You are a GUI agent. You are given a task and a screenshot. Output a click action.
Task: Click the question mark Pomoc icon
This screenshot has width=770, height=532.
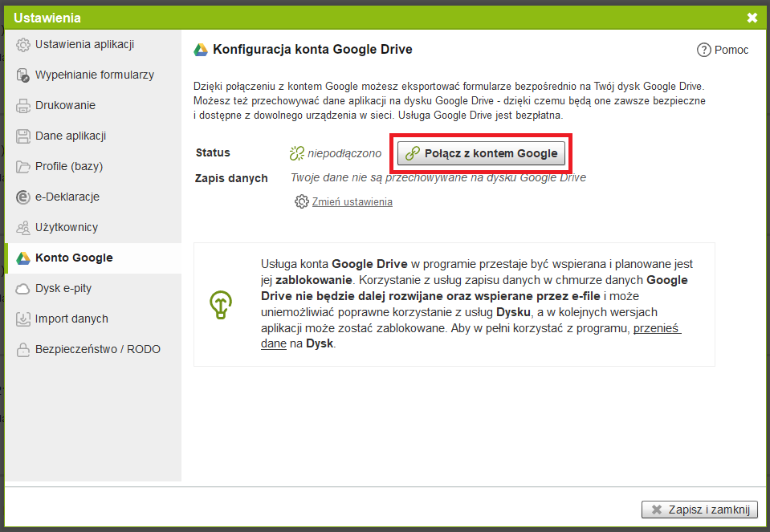[x=703, y=50]
